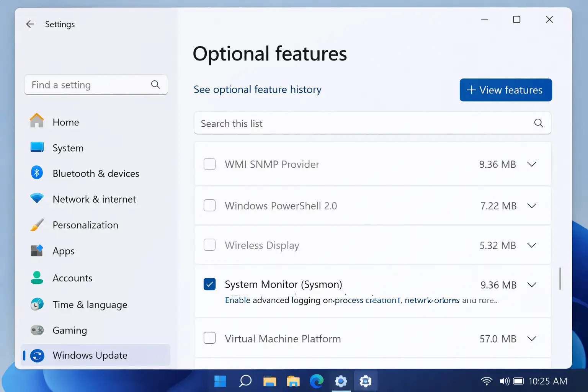
Task: Open Bluetooth & devices settings
Action: click(x=36, y=173)
